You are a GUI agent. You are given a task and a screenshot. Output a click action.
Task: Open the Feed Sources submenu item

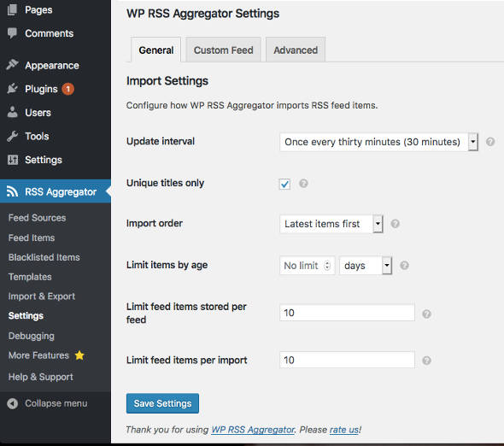[37, 218]
